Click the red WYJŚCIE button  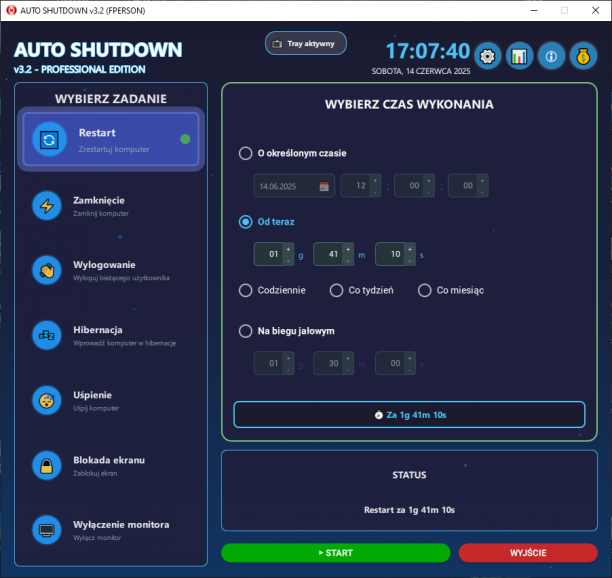coord(528,553)
